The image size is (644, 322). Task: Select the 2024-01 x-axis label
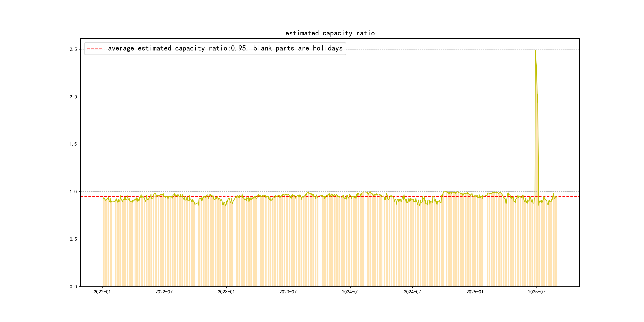pos(350,292)
